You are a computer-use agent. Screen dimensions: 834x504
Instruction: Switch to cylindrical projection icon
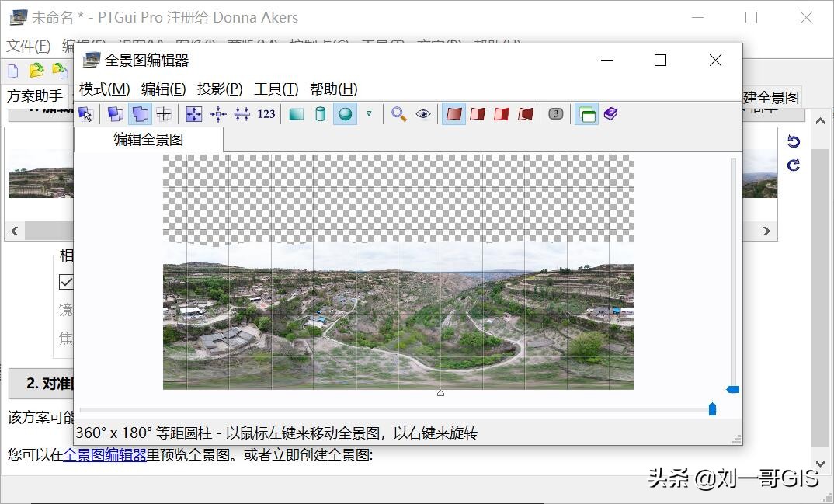click(320, 113)
